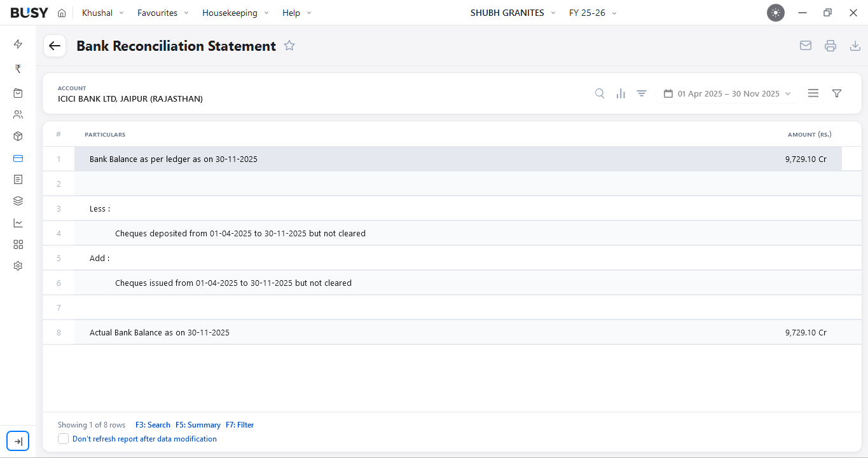Viewport: 868px width, 458px height.
Task: Click the funnel filter icon
Action: [x=837, y=93]
